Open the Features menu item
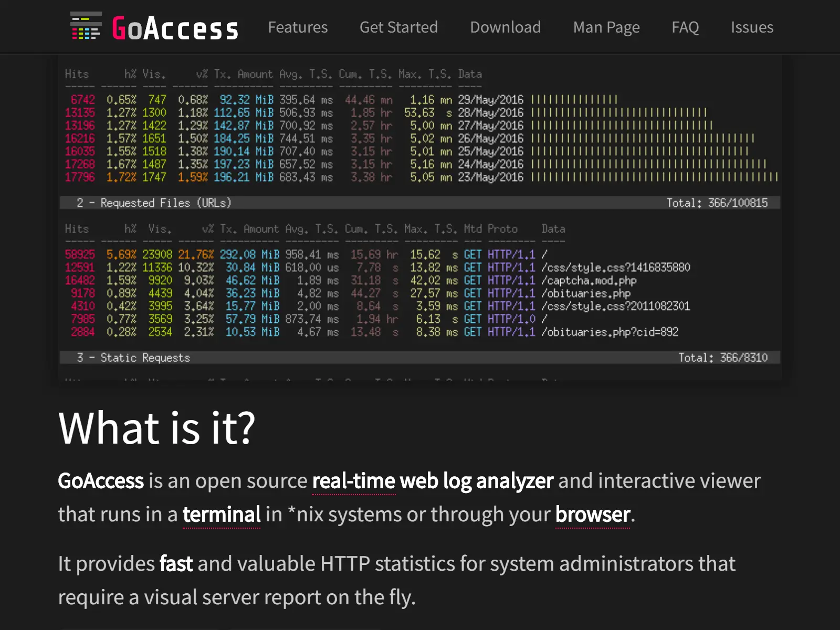Screen dimensions: 840x630 pyautogui.click(x=298, y=27)
